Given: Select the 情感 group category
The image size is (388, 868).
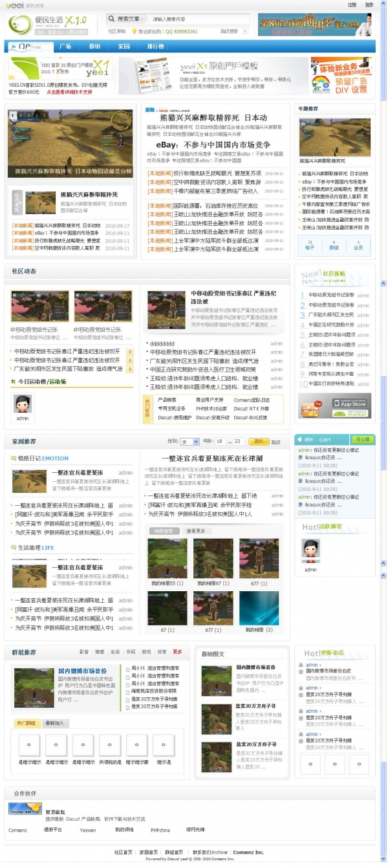Looking at the screenshot, I should coord(100,652).
